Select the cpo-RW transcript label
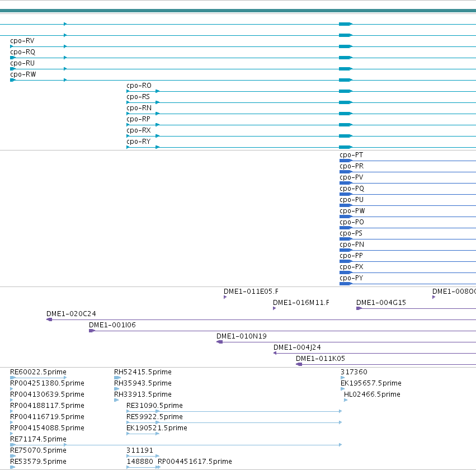The image size is (476, 470). pyautogui.click(x=23, y=74)
